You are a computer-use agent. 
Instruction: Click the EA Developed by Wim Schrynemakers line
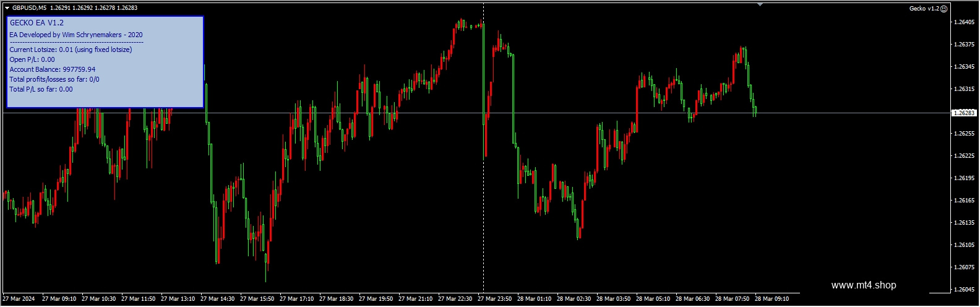point(76,35)
